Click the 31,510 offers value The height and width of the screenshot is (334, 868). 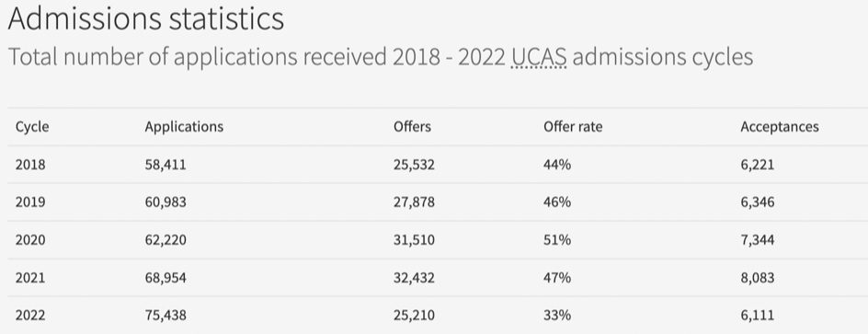pyautogui.click(x=414, y=240)
